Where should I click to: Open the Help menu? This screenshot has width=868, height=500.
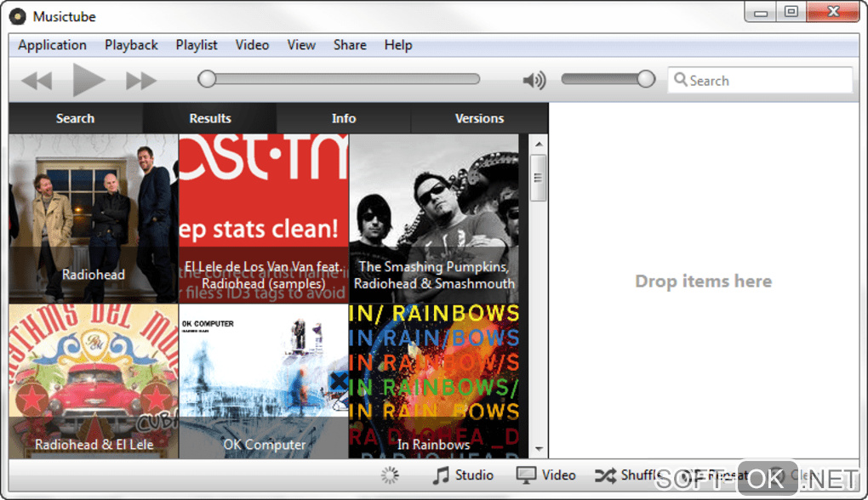coord(398,45)
